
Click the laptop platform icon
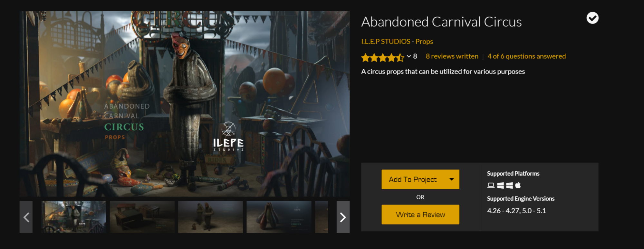[x=491, y=185]
